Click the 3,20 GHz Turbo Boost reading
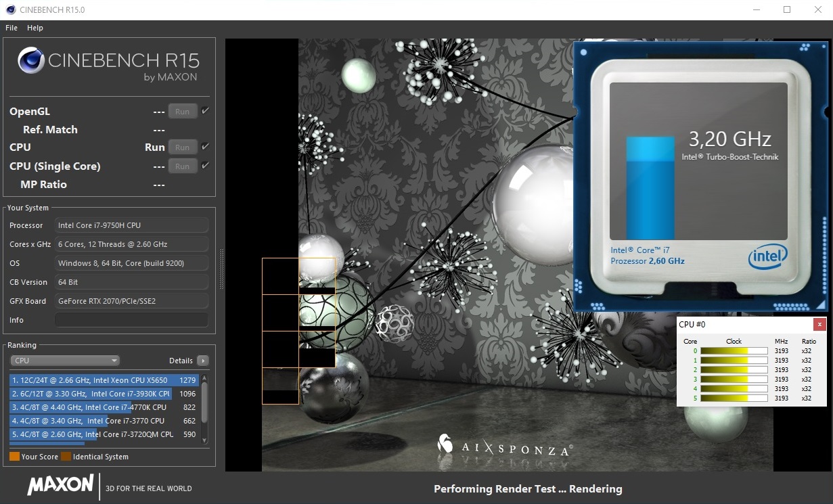 click(729, 139)
